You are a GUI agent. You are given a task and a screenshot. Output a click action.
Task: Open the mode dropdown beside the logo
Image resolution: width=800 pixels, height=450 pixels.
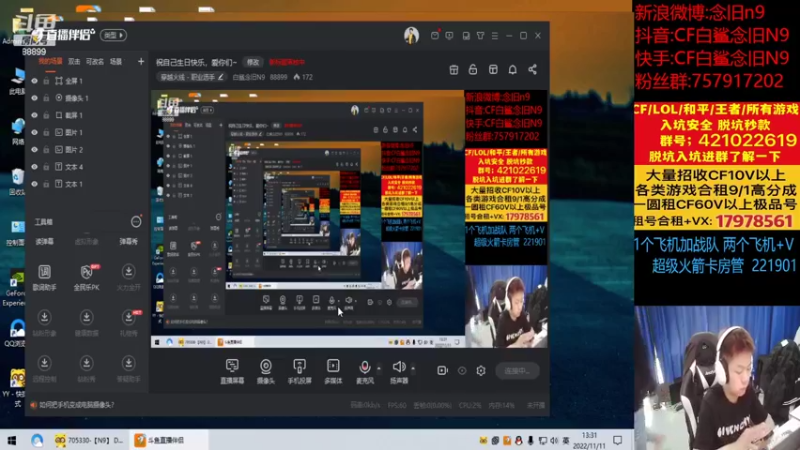click(x=113, y=35)
